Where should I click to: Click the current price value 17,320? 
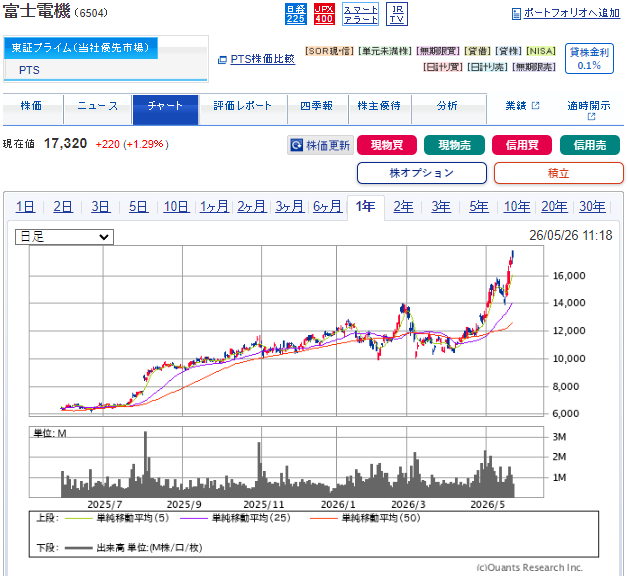65,144
